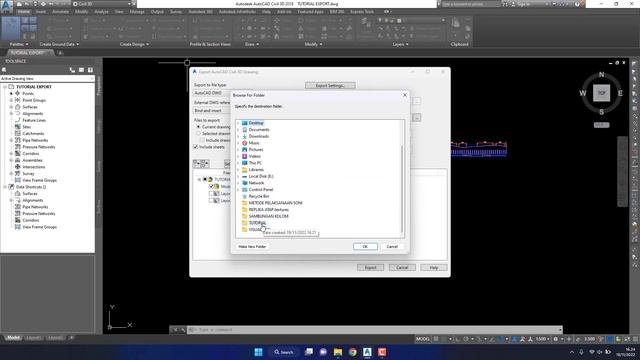Expand the Create Design panel dropdown
The image size is (640, 360).
coord(134,44)
